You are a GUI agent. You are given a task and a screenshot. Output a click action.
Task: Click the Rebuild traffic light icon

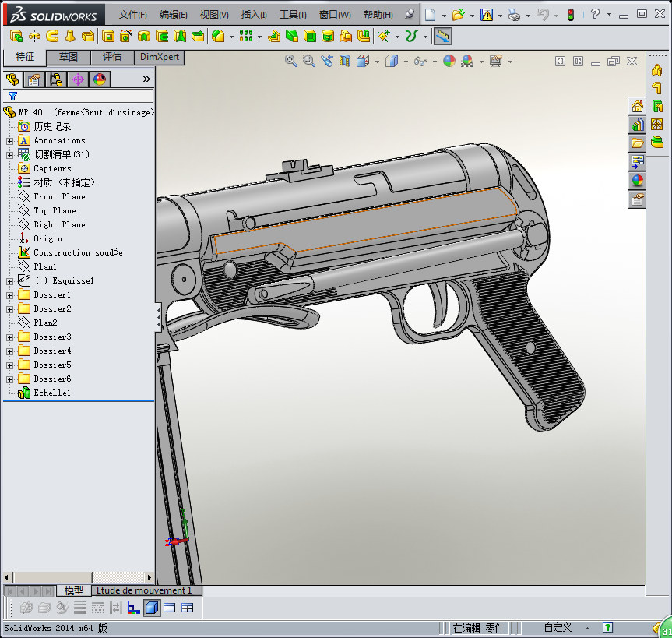coord(570,15)
